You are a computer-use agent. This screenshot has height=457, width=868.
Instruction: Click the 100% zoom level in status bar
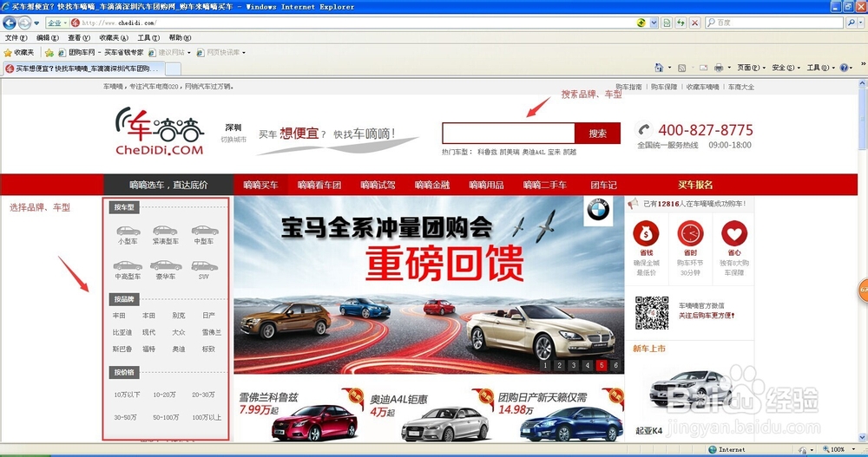839,450
